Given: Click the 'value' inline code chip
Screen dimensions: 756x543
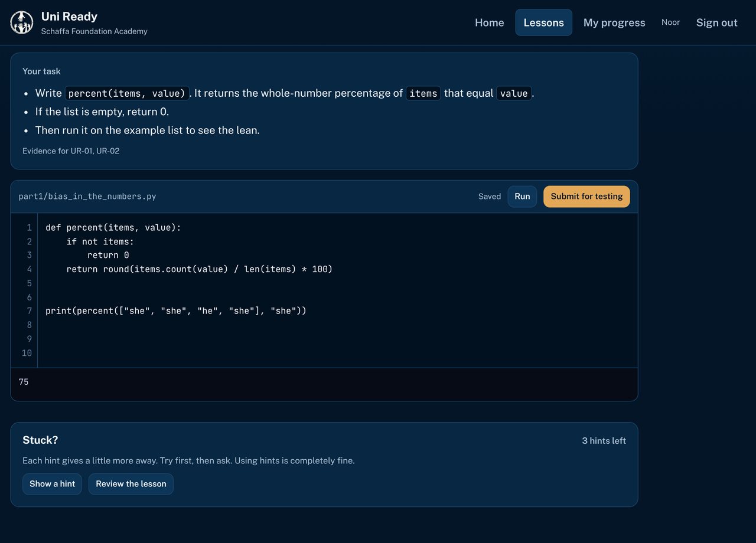Looking at the screenshot, I should [514, 93].
